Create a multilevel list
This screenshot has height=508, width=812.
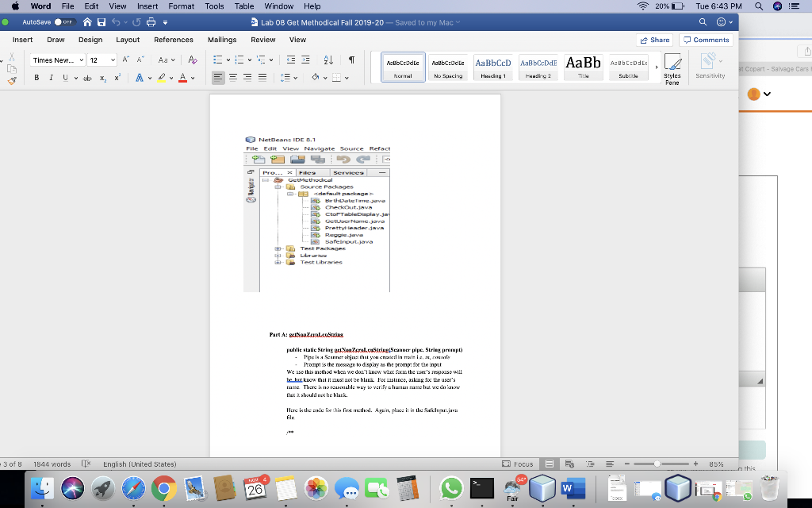click(x=261, y=60)
